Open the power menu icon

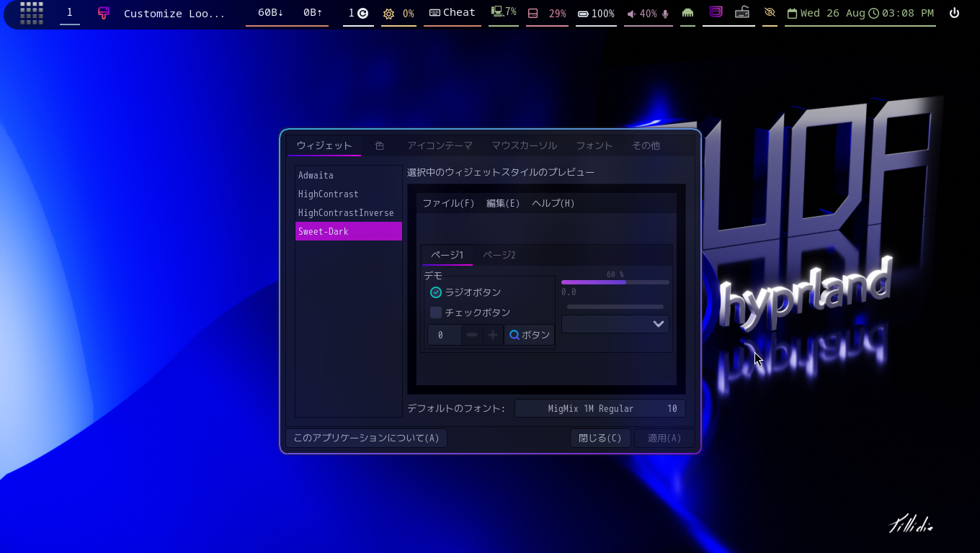[x=955, y=13]
